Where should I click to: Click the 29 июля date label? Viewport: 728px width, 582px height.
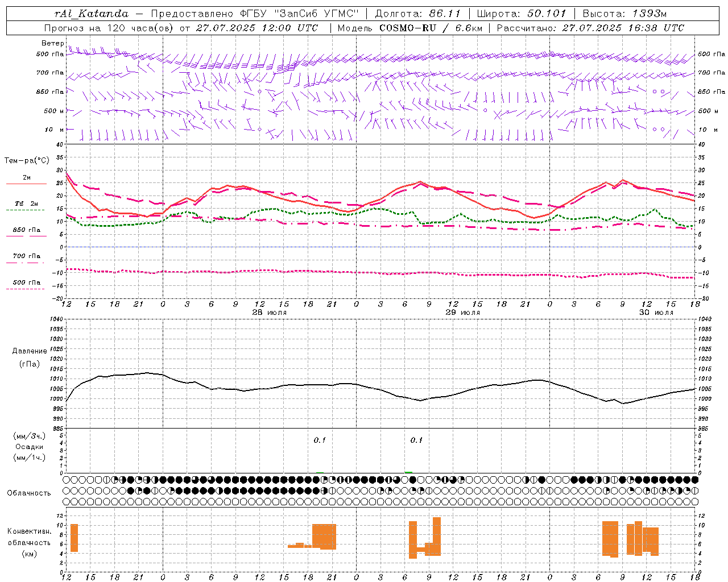(x=462, y=313)
